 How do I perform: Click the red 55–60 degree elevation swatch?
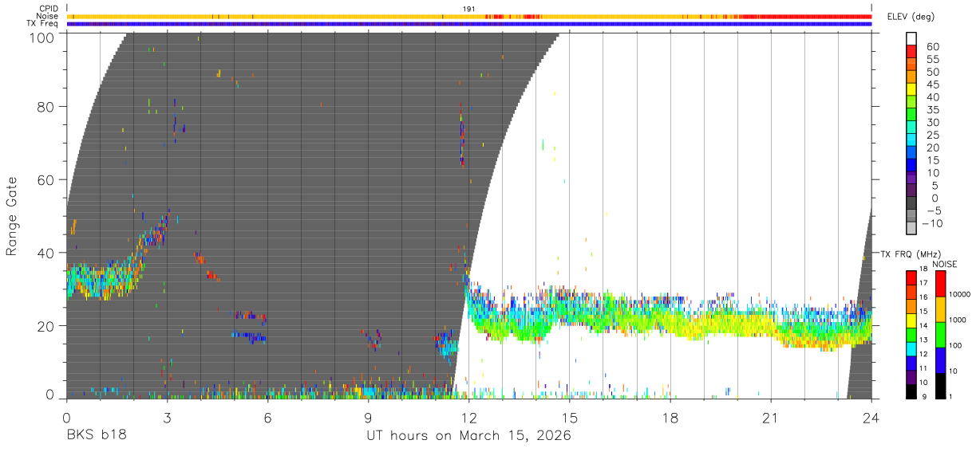(911, 52)
